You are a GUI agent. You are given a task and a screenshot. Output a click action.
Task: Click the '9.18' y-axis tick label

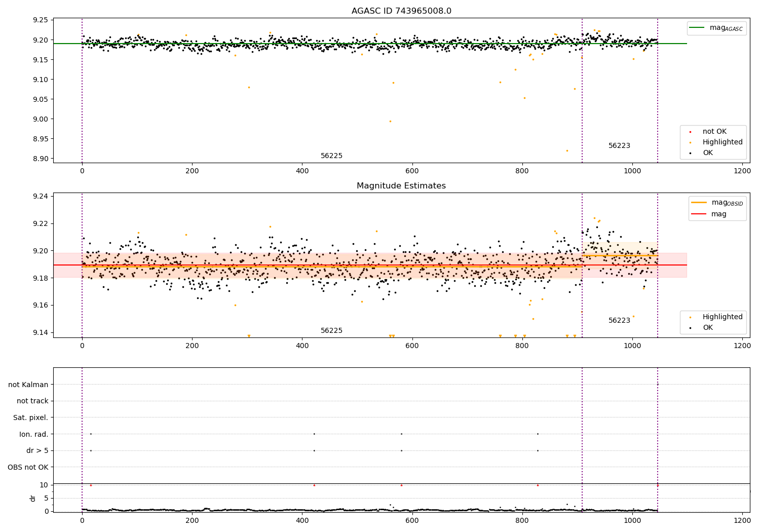coord(41,278)
